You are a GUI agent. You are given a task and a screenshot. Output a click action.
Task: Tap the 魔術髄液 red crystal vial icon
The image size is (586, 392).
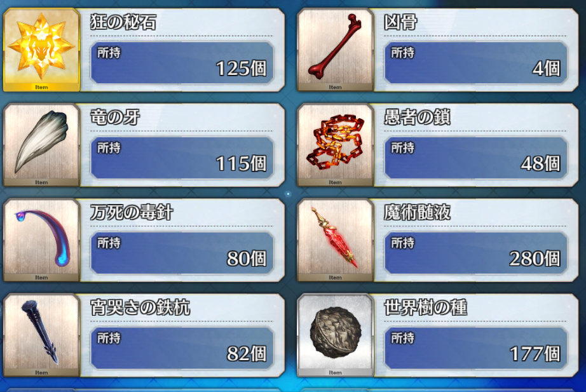tap(335, 240)
